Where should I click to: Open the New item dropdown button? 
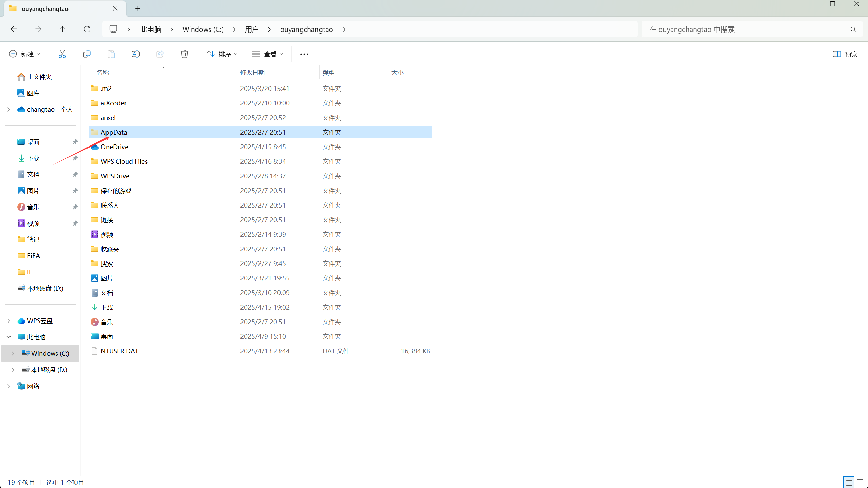pos(24,54)
